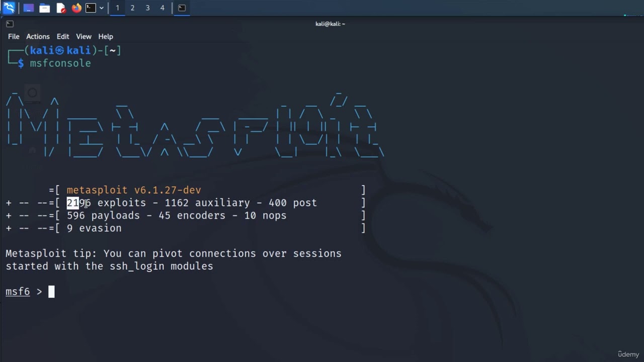Click the '10 nops' text

265,215
